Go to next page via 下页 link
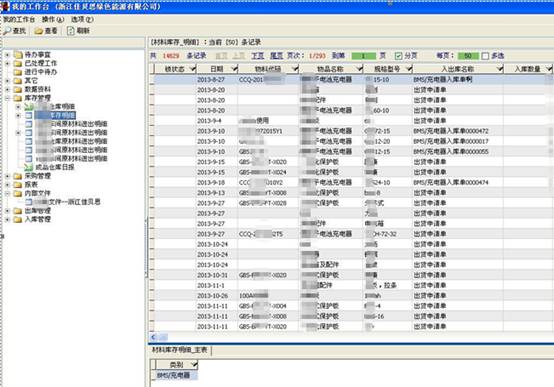554x387 pixels. click(258, 56)
